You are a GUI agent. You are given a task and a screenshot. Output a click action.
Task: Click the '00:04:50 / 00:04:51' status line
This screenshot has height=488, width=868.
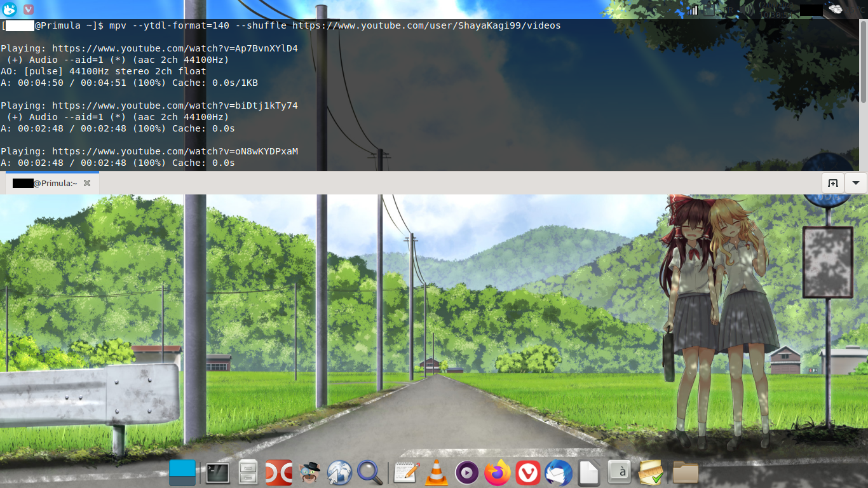coord(130,83)
